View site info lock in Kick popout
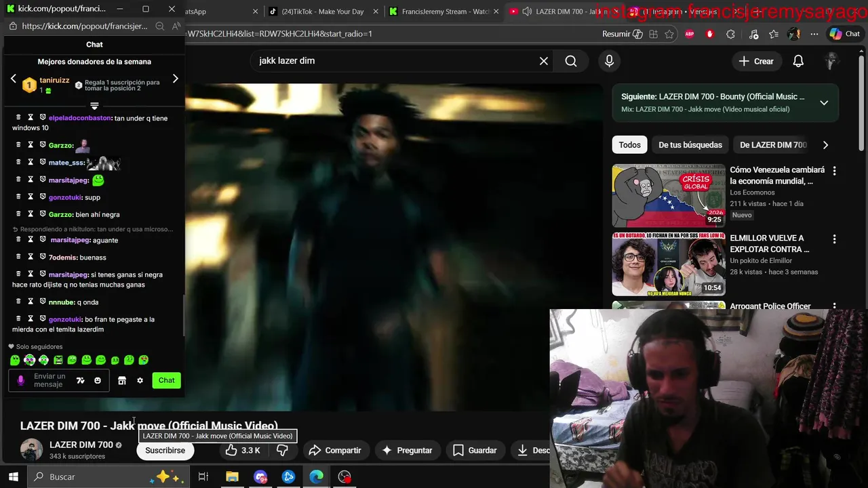This screenshot has width=868, height=488. [x=12, y=26]
